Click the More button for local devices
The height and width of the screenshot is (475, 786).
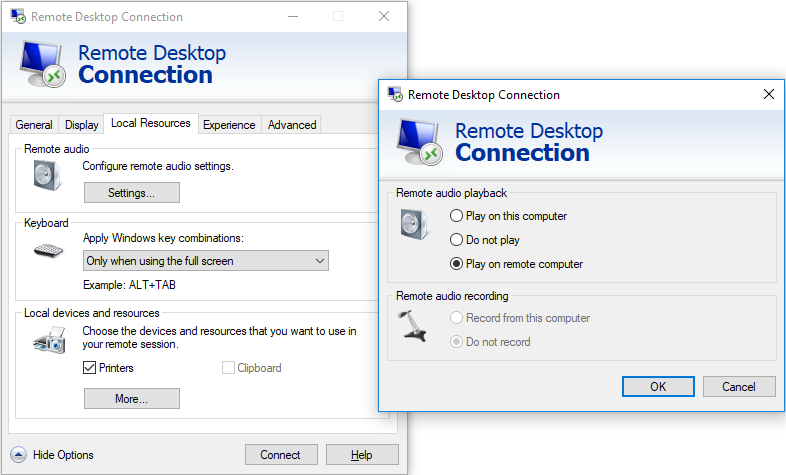pos(132,398)
